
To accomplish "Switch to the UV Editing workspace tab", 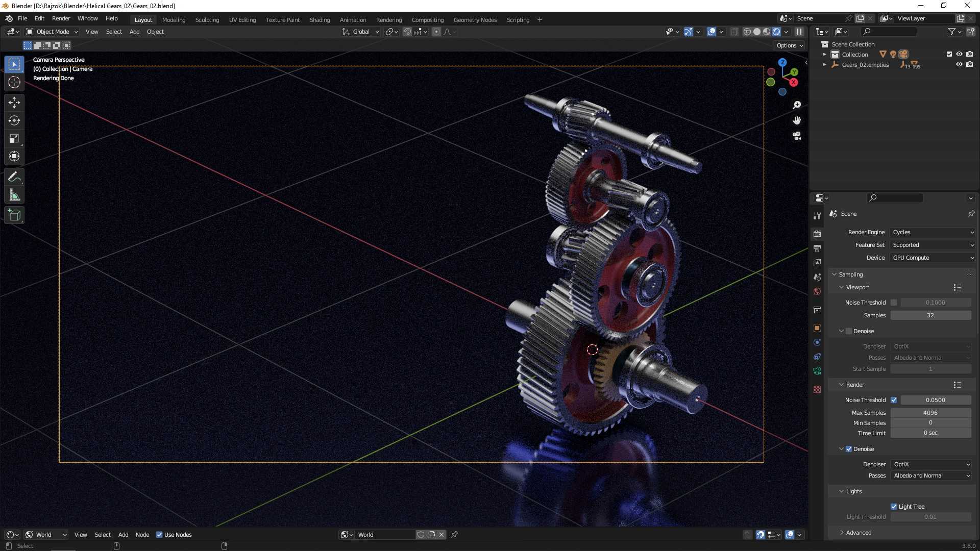I will (242, 20).
